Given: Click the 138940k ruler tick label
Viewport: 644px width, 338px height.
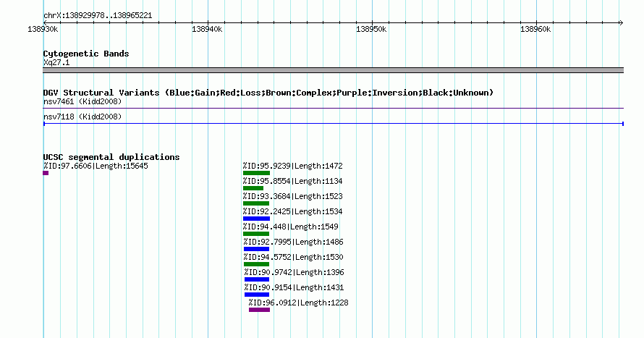Looking at the screenshot, I should (207, 30).
